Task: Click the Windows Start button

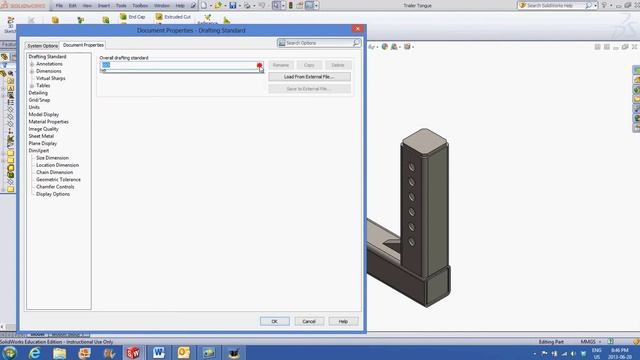Action: pos(9,353)
